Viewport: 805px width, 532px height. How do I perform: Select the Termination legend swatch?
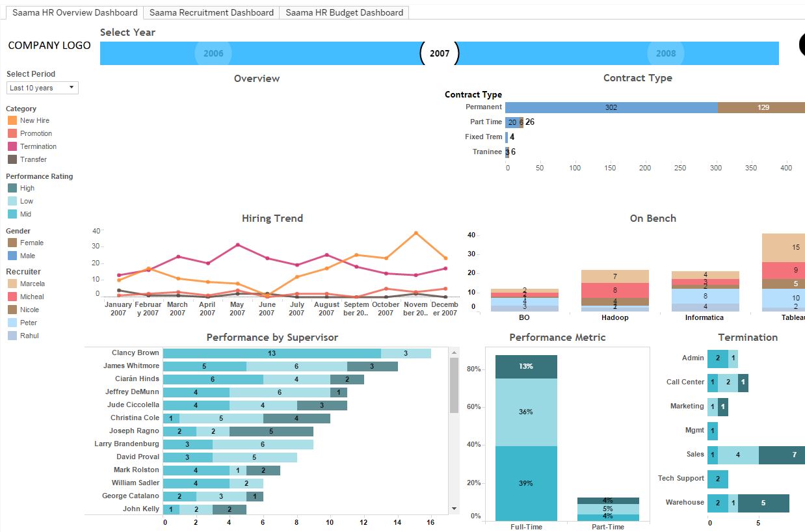pyautogui.click(x=12, y=146)
